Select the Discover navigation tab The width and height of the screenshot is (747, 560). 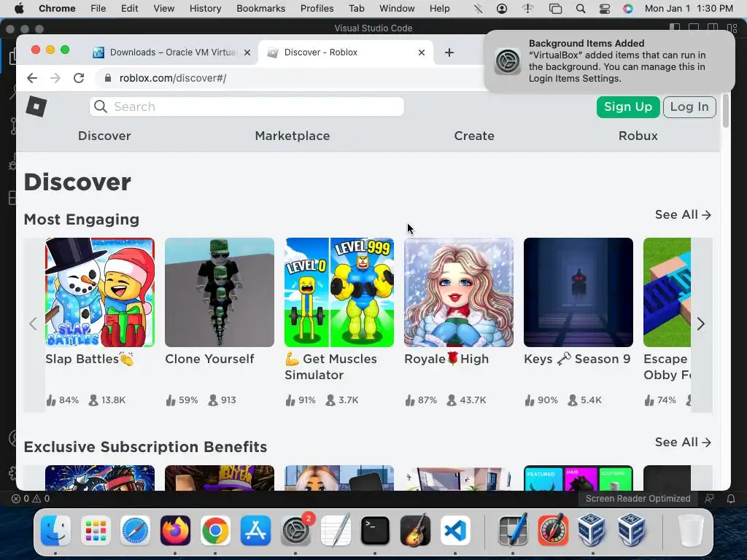pyautogui.click(x=104, y=136)
